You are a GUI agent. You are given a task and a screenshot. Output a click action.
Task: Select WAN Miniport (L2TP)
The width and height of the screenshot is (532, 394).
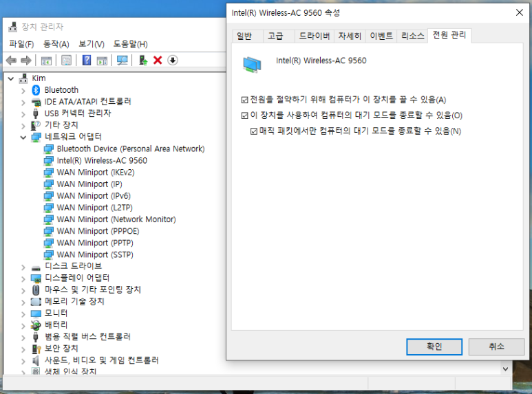[x=95, y=208]
